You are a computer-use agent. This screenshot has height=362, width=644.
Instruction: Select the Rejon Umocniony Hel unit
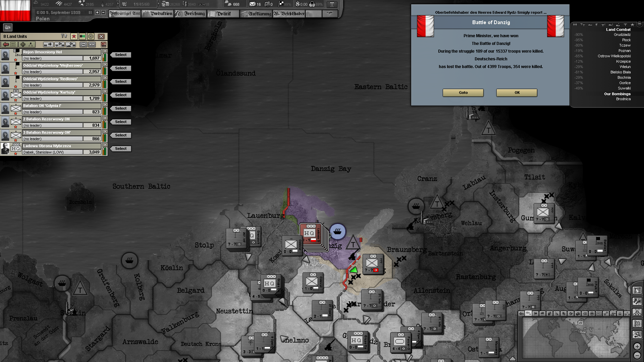pyautogui.click(x=121, y=55)
